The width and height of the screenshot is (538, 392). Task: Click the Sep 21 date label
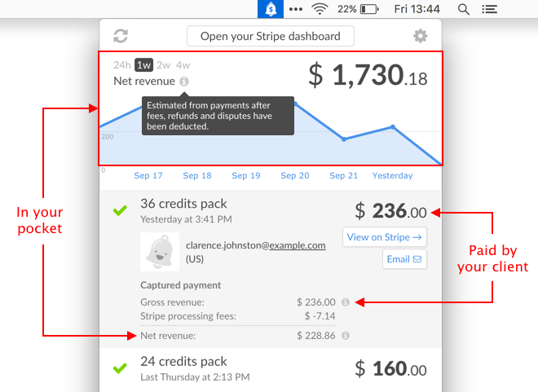tap(343, 175)
